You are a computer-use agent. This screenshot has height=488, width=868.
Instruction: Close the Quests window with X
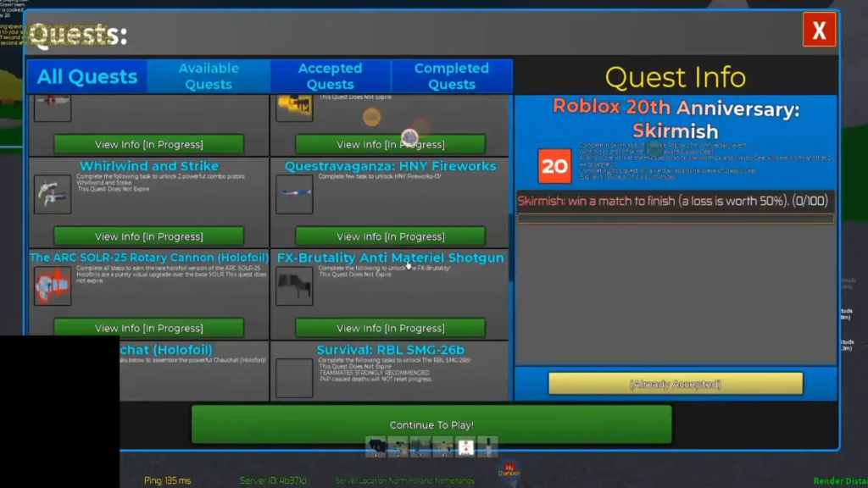click(x=819, y=30)
